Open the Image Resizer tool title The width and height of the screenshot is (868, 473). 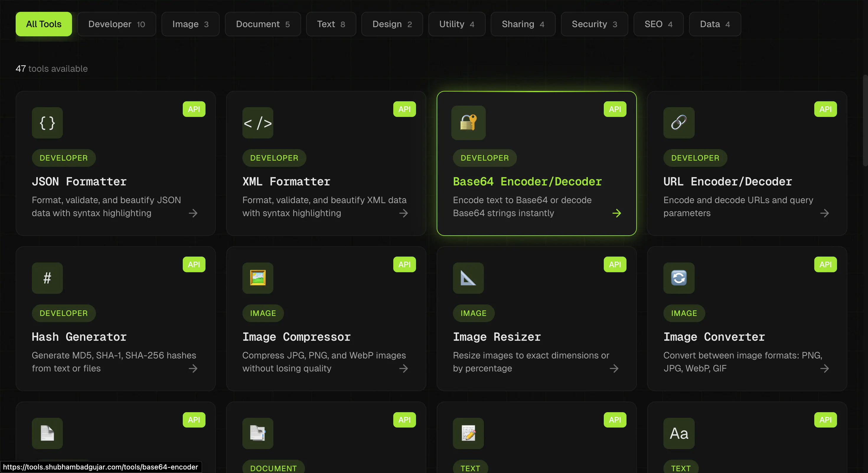pyautogui.click(x=497, y=337)
